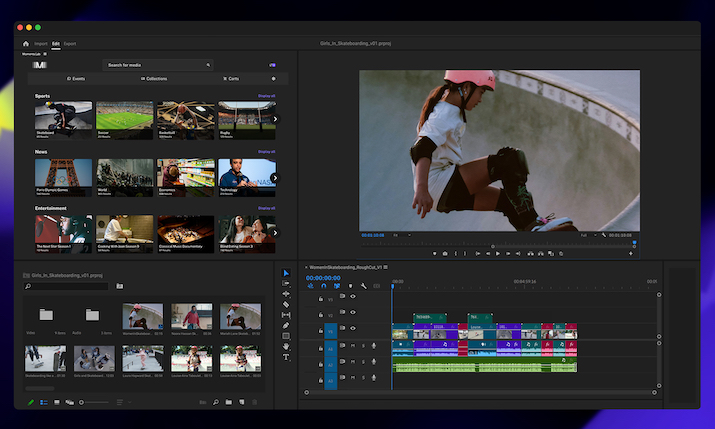
Task: Select the Hand tool
Action: click(286, 346)
